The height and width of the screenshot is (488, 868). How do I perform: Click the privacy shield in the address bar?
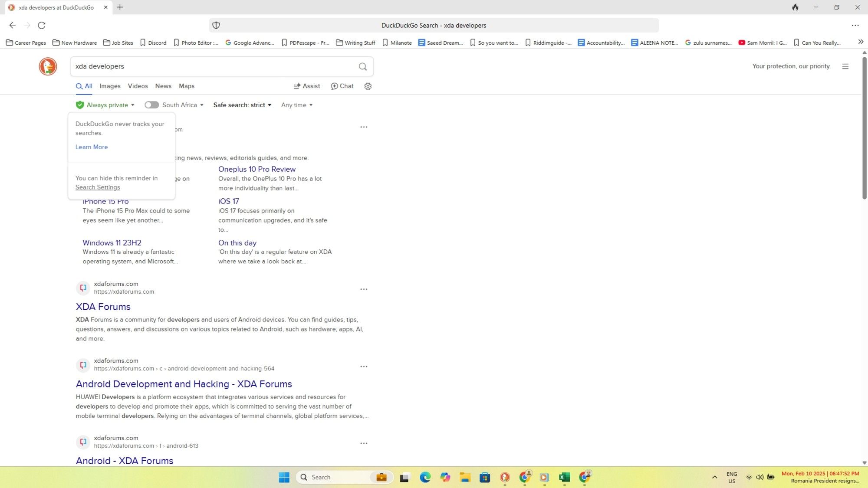(x=216, y=25)
